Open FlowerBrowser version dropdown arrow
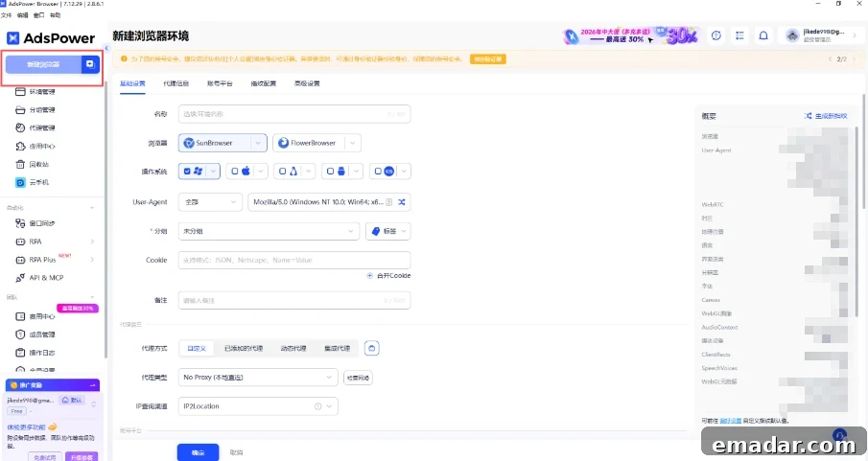Screen dimensions: 868x461 (x=353, y=143)
